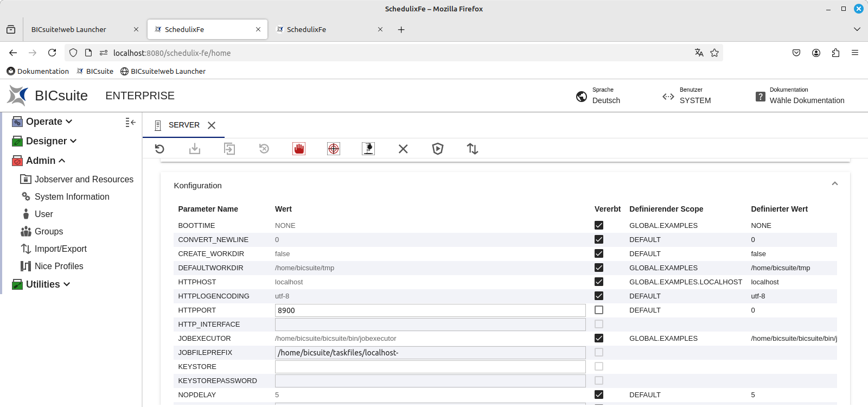Click the refresh icon in SERVER toolbar
The height and width of the screenshot is (407, 868).
tap(159, 149)
